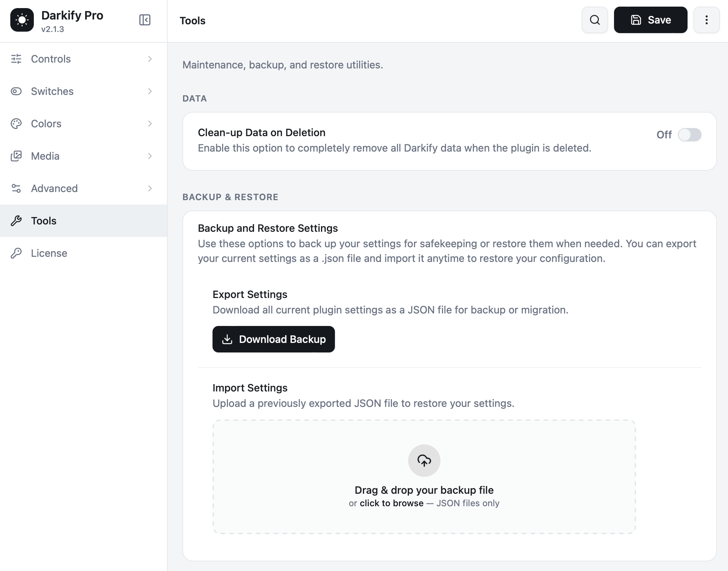
Task: Open the three-dot more options menu
Action: pyautogui.click(x=707, y=20)
